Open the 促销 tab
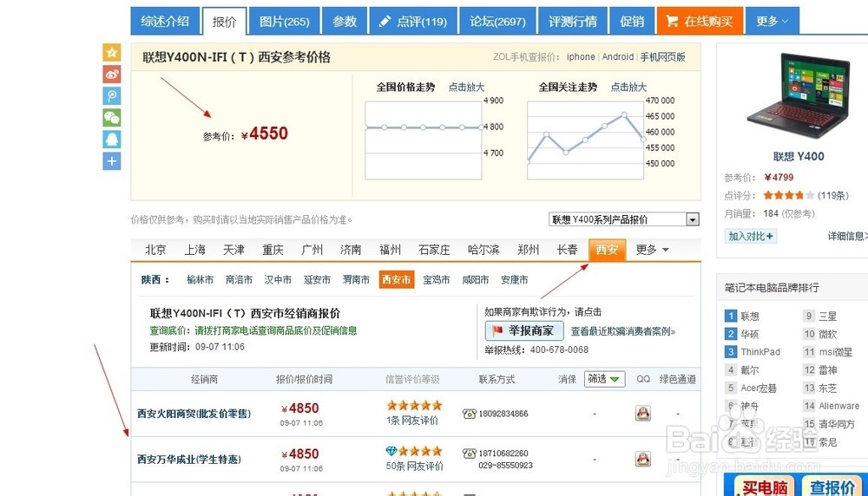Viewport: 868px width, 496px height. [x=632, y=21]
